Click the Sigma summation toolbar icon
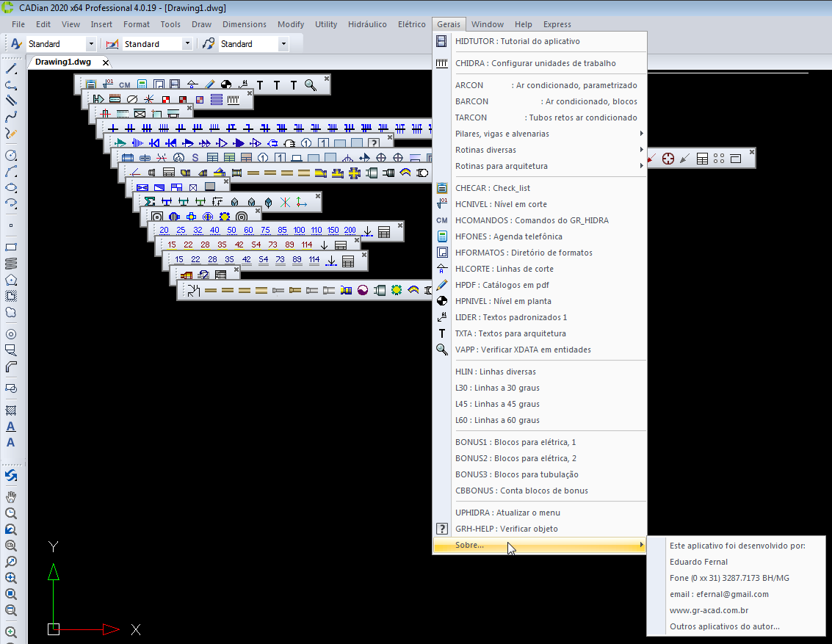 pyautogui.click(x=150, y=201)
